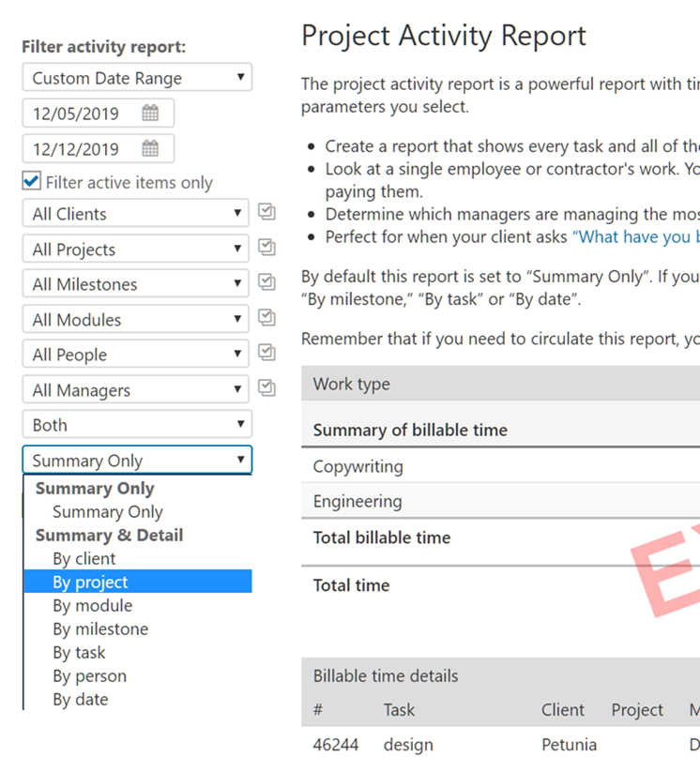This screenshot has height=757, width=700.
Task: Open calendar picker for end date 12/12/2019
Action: click(x=150, y=148)
